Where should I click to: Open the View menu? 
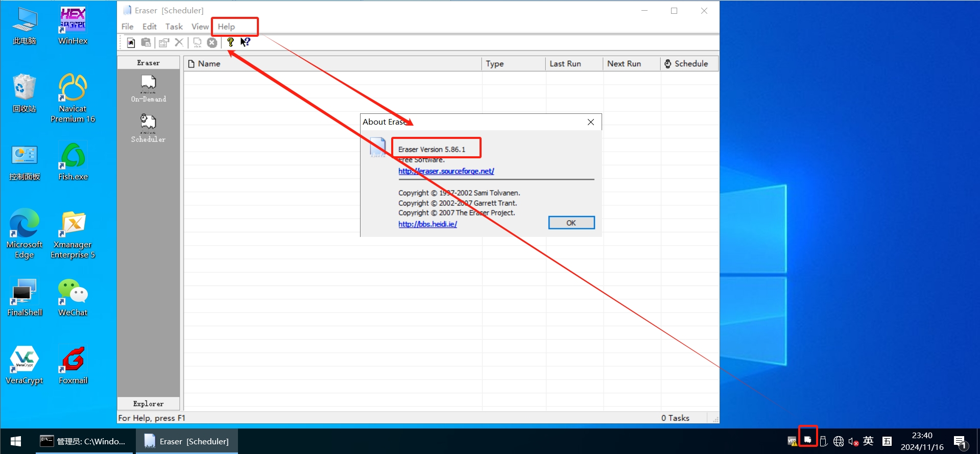(200, 27)
